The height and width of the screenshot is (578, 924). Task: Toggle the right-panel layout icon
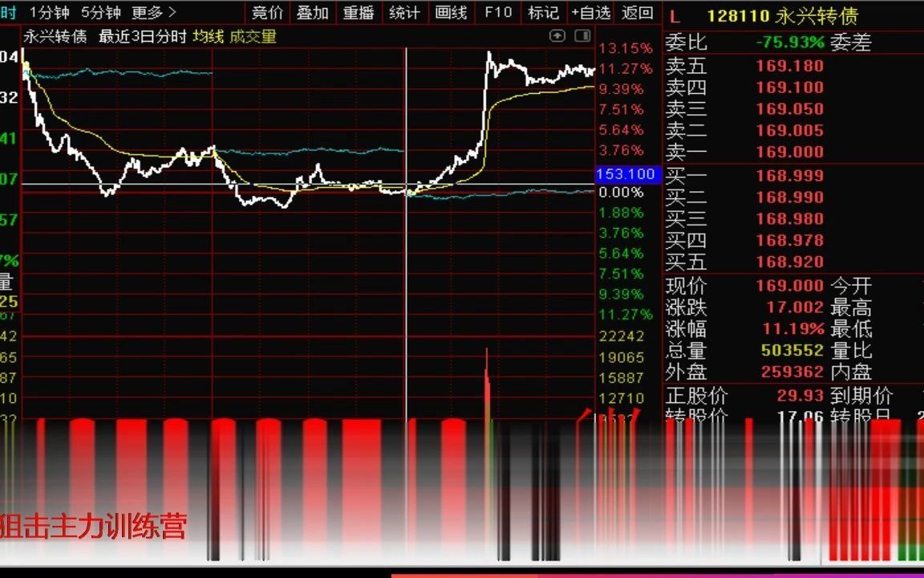pyautogui.click(x=581, y=36)
